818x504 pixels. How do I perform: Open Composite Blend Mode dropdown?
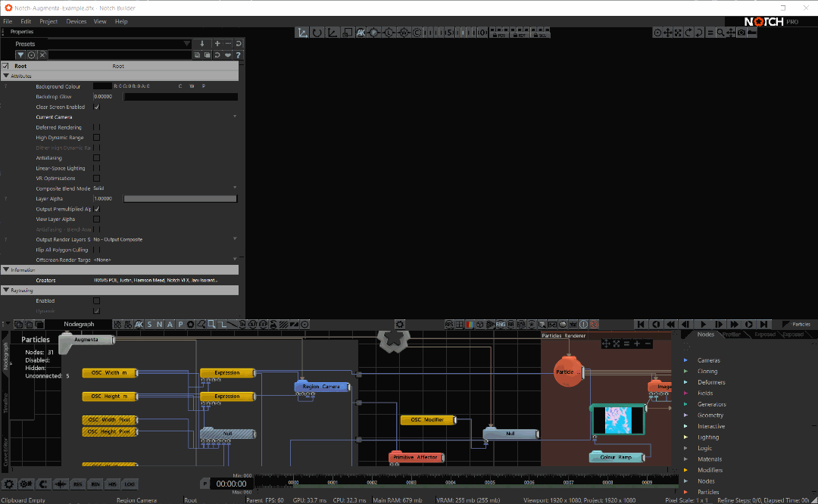[165, 188]
